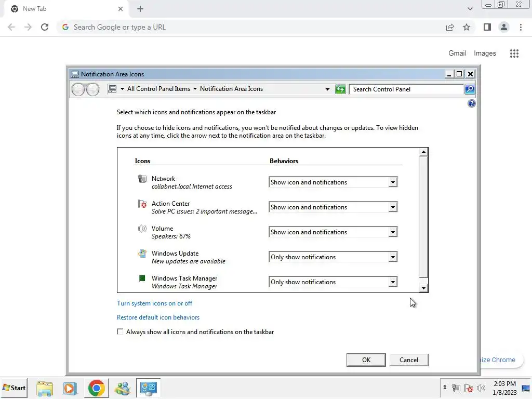Click the Control Panel back arrow button
532x399 pixels.
click(x=78, y=89)
